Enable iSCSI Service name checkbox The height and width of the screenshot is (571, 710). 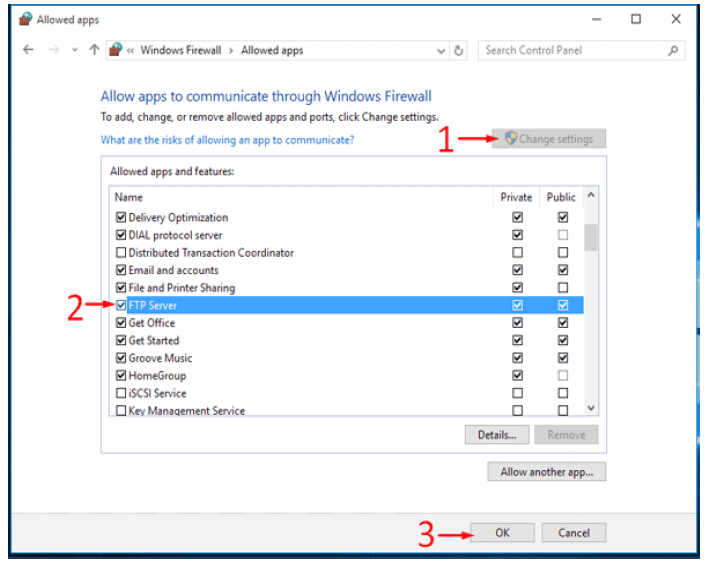[x=121, y=393]
